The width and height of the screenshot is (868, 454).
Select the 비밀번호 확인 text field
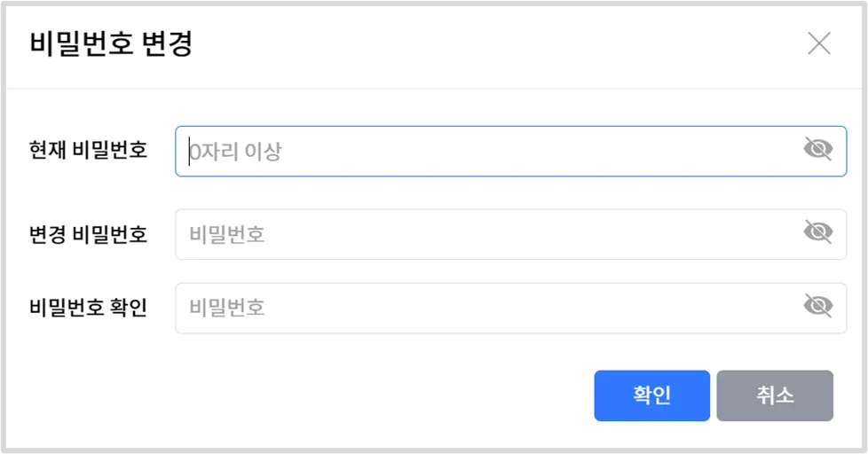point(488,308)
